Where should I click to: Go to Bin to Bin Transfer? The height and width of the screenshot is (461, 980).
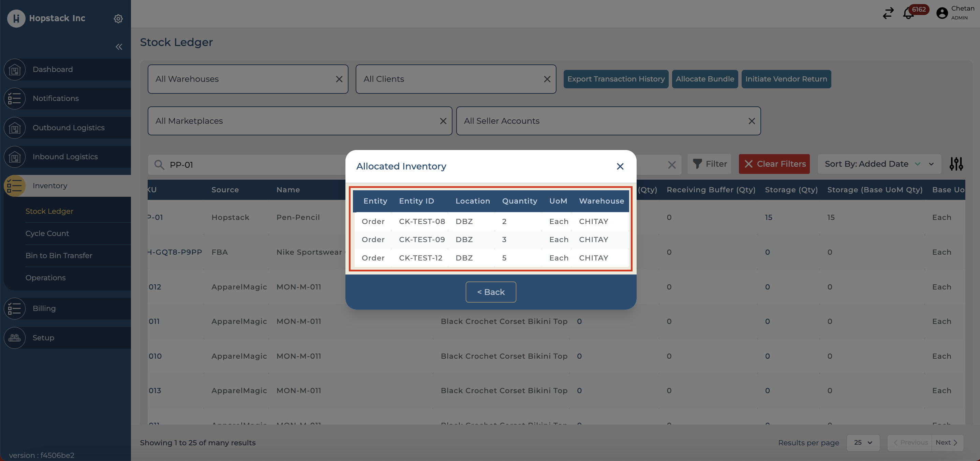point(59,256)
